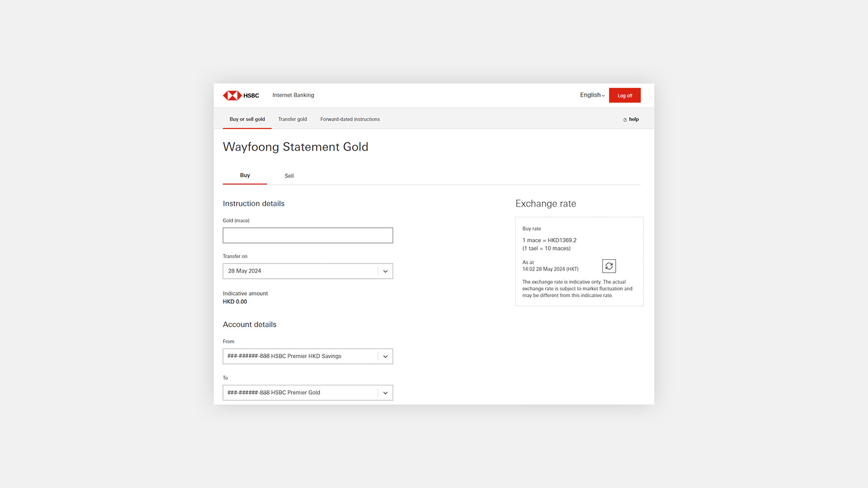
Task: Expand the To account dropdown
Action: 308,393
